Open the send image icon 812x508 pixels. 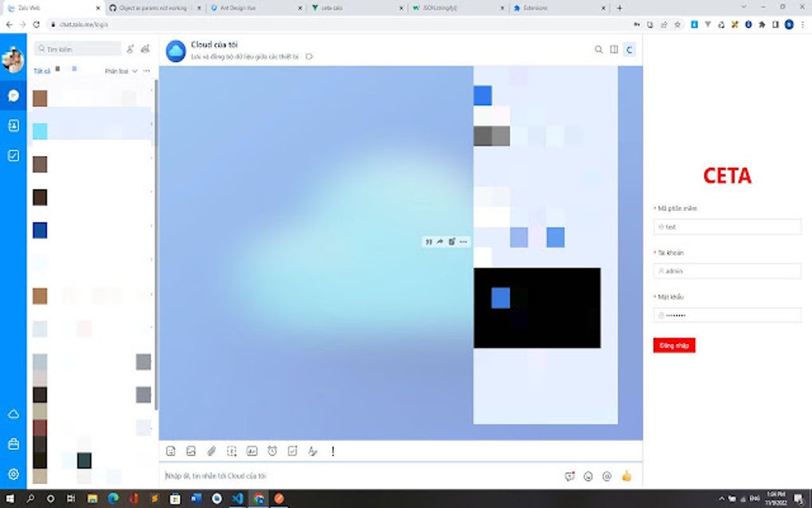click(190, 451)
